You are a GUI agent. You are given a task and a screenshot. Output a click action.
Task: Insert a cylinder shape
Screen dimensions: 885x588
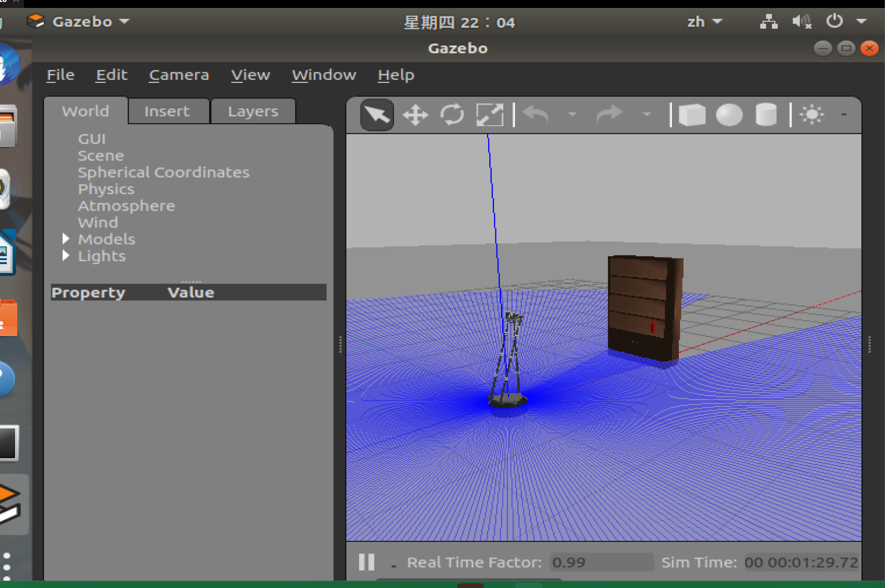coord(766,114)
